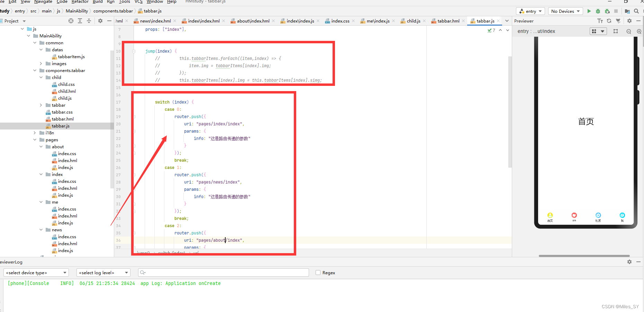
Task: Open the select log level dropdown
Action: [x=103, y=273]
